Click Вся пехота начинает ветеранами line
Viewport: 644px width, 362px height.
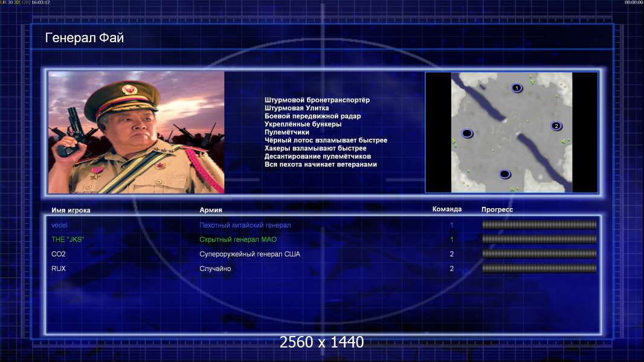(x=320, y=164)
